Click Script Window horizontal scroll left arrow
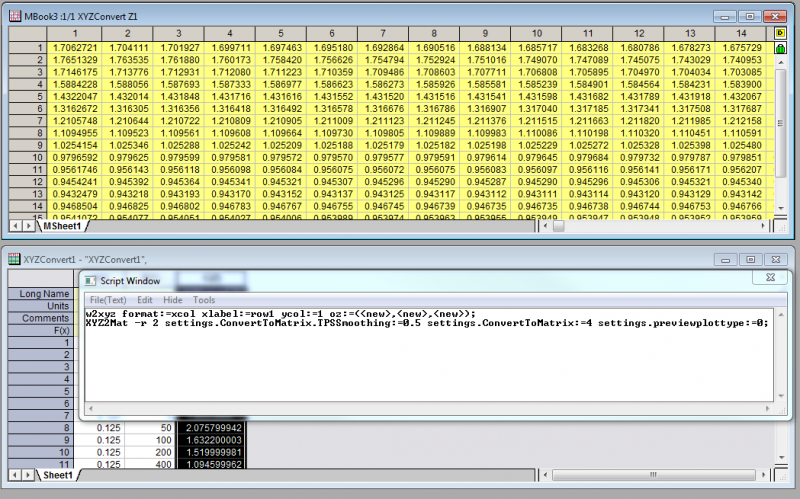The height and width of the screenshot is (499, 800). (91, 408)
